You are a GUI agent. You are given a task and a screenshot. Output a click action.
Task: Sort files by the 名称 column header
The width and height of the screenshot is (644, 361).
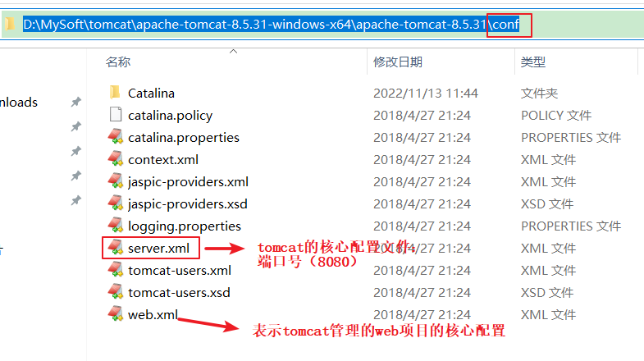click(x=118, y=62)
